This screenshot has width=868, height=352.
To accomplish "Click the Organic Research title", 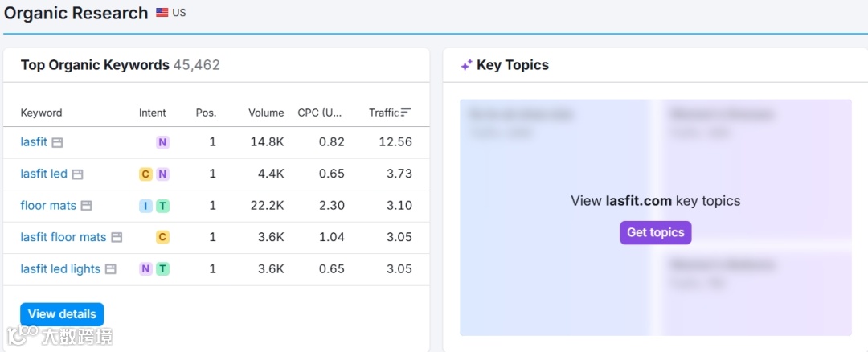I will (x=76, y=13).
